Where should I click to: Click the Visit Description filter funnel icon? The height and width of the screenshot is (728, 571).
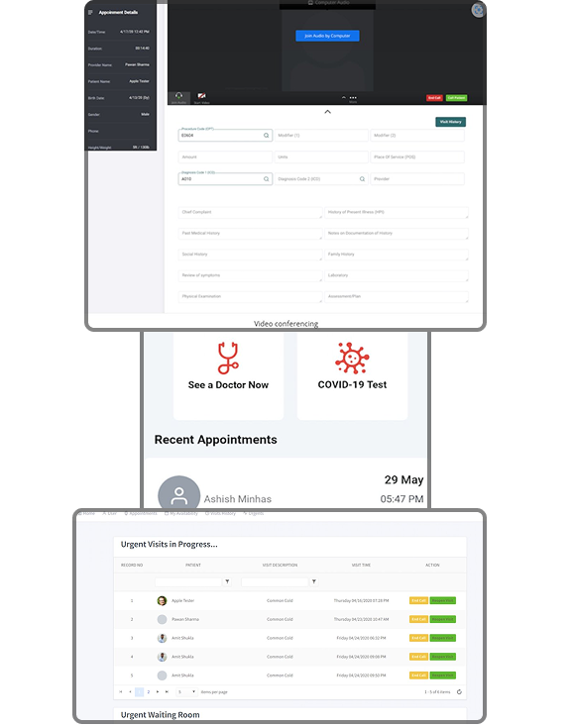tap(314, 581)
